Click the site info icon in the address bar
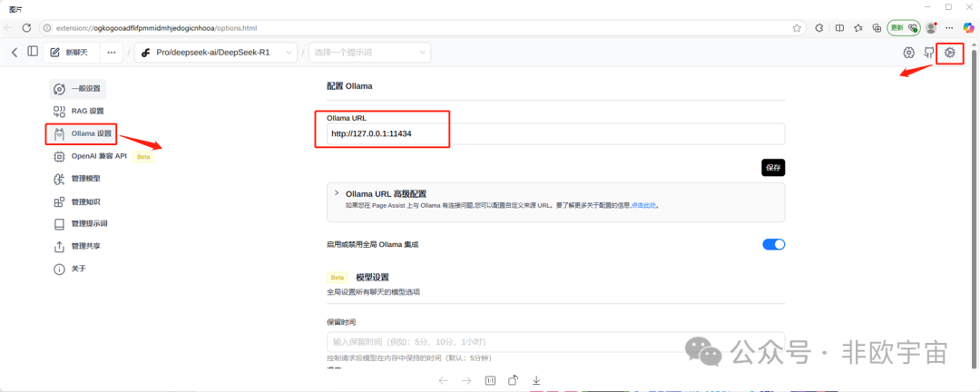This screenshot has width=980, height=392. [48, 28]
